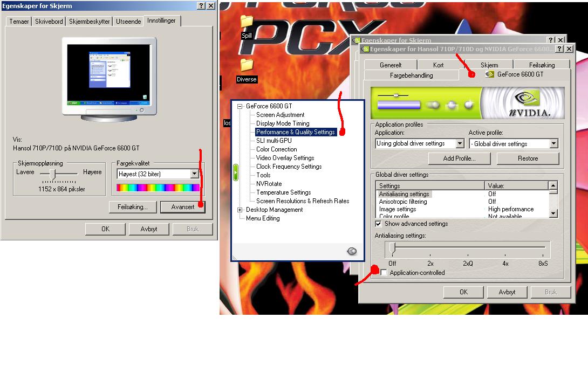Click the help button in the Hansol 710P/710D properties title bar
This screenshot has height=387, width=588.
click(559, 49)
